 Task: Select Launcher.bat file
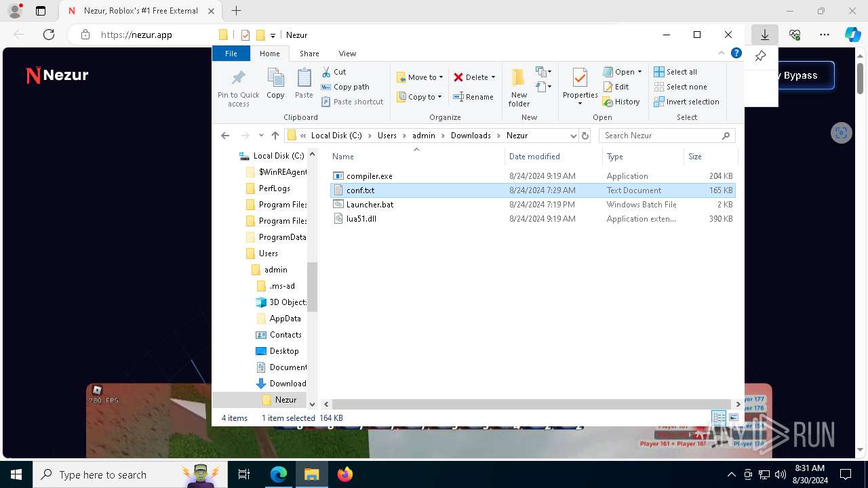click(x=532, y=204)
